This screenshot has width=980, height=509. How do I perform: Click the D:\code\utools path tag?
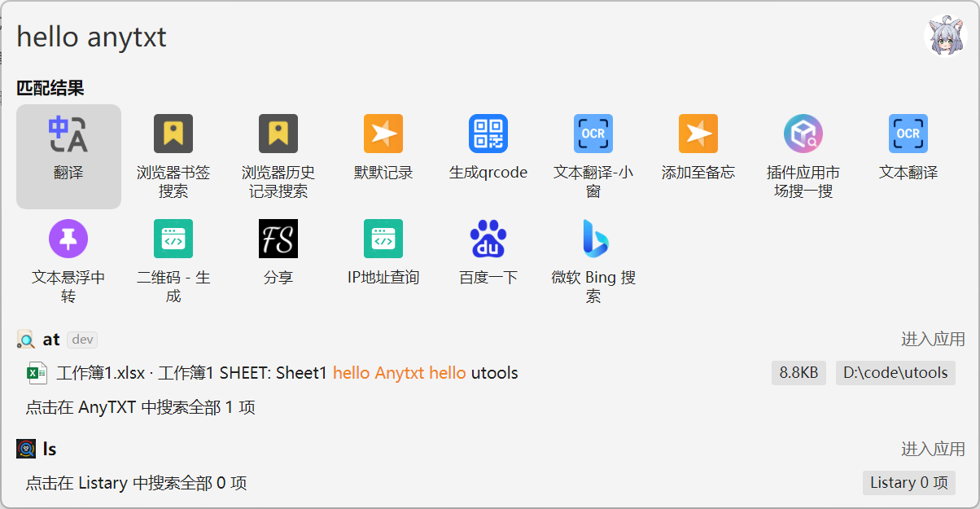(895, 373)
